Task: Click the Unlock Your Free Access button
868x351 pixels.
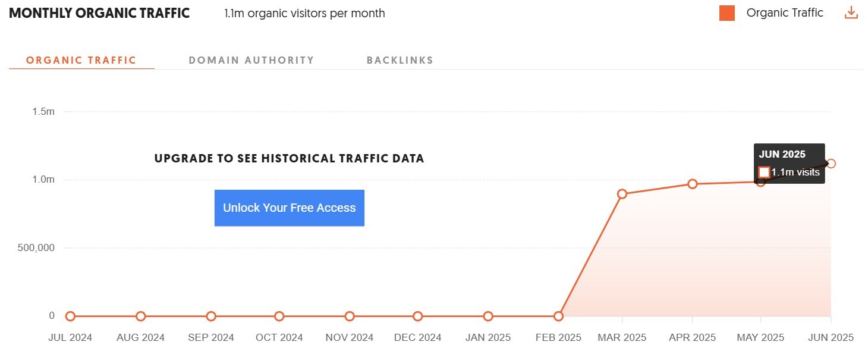Action: [x=290, y=208]
